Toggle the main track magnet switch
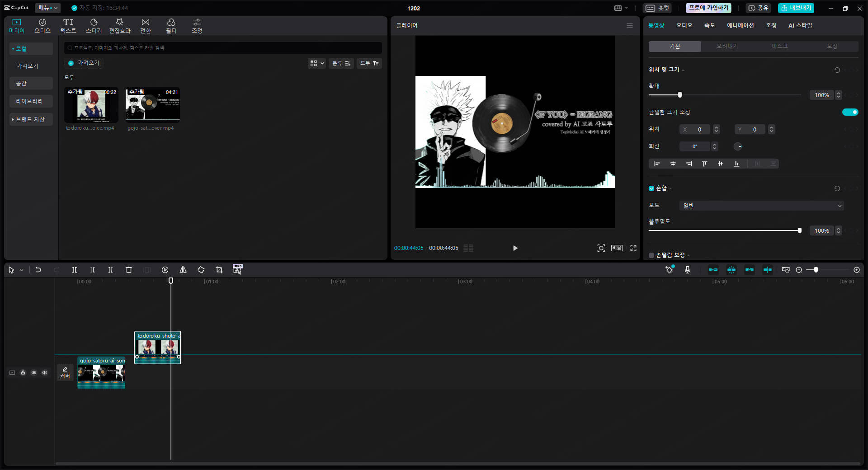 click(x=713, y=270)
